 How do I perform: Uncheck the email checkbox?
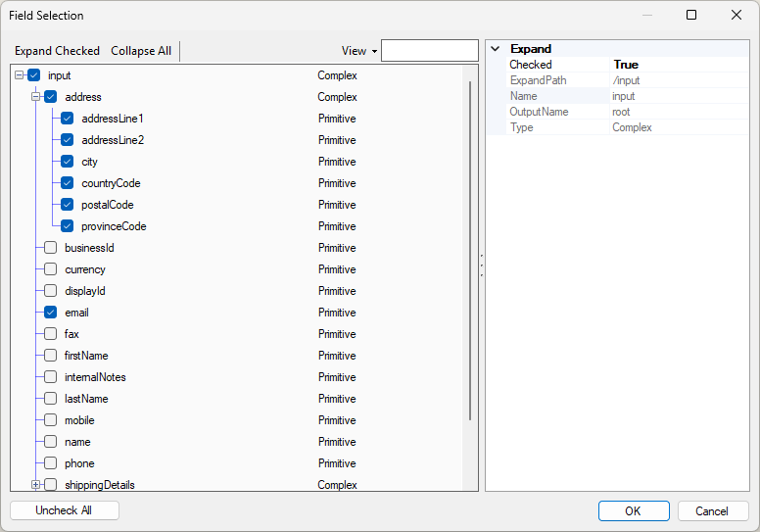50,313
